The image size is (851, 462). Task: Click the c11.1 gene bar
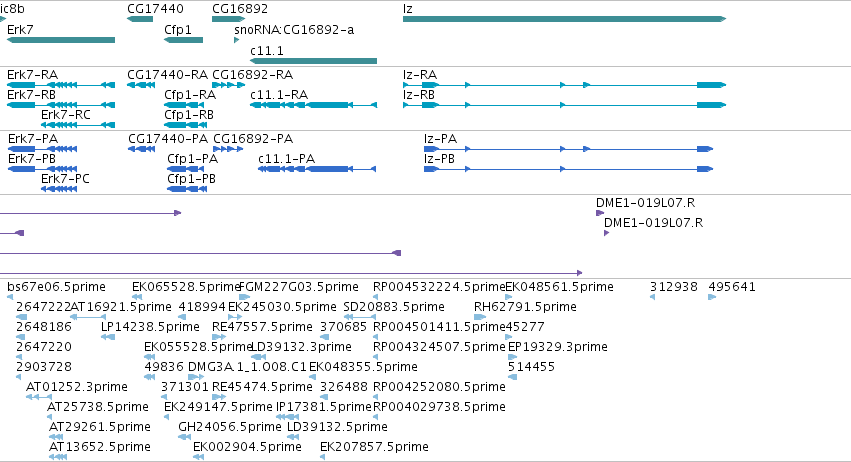point(314,61)
